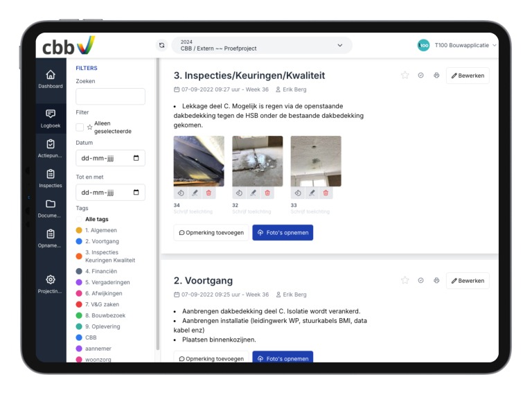Open Projectinstellingen gear icon
Image resolution: width=532 pixels, height=395 pixels.
[x=51, y=280]
